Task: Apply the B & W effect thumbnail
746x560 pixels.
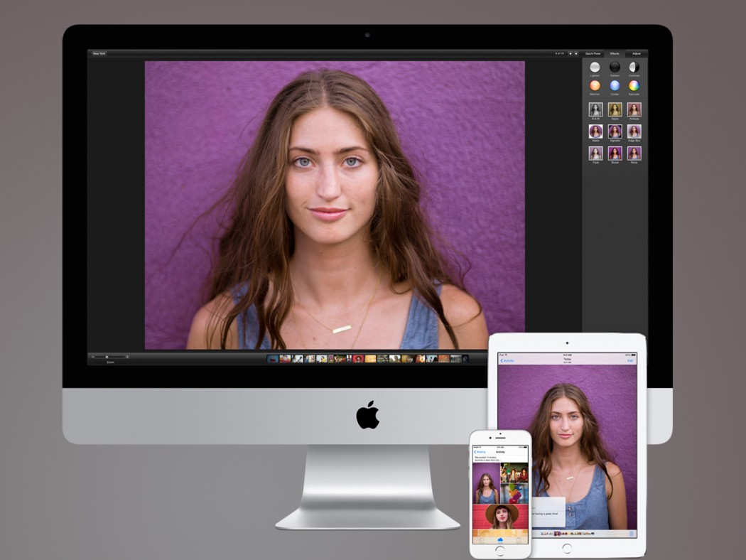Action: (x=595, y=109)
